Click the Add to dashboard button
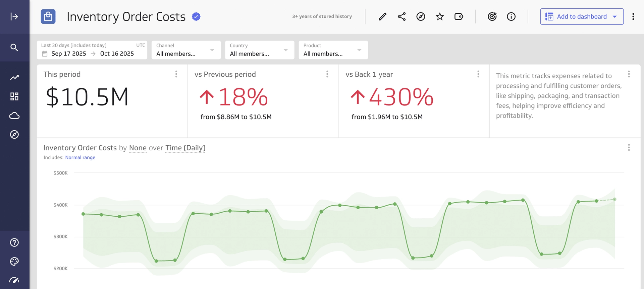The image size is (644, 289). 581,16
